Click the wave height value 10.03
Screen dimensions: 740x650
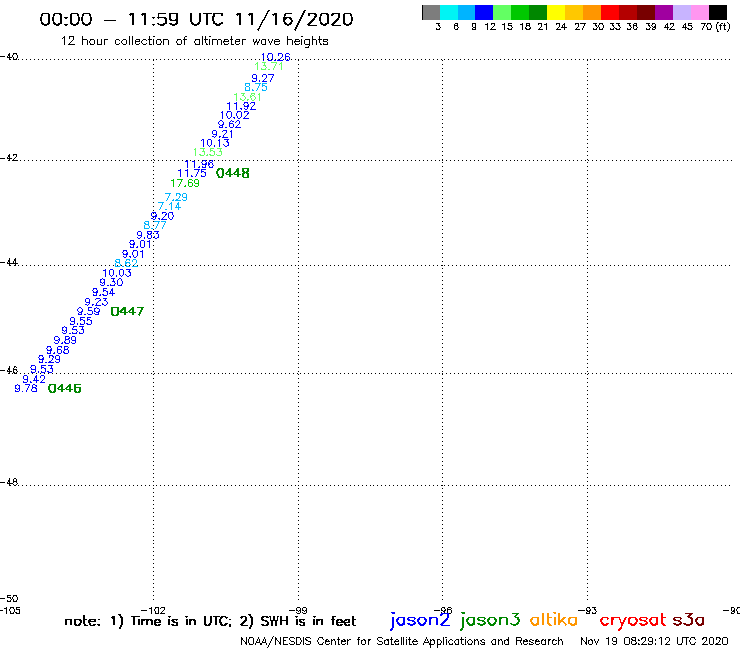[117, 273]
